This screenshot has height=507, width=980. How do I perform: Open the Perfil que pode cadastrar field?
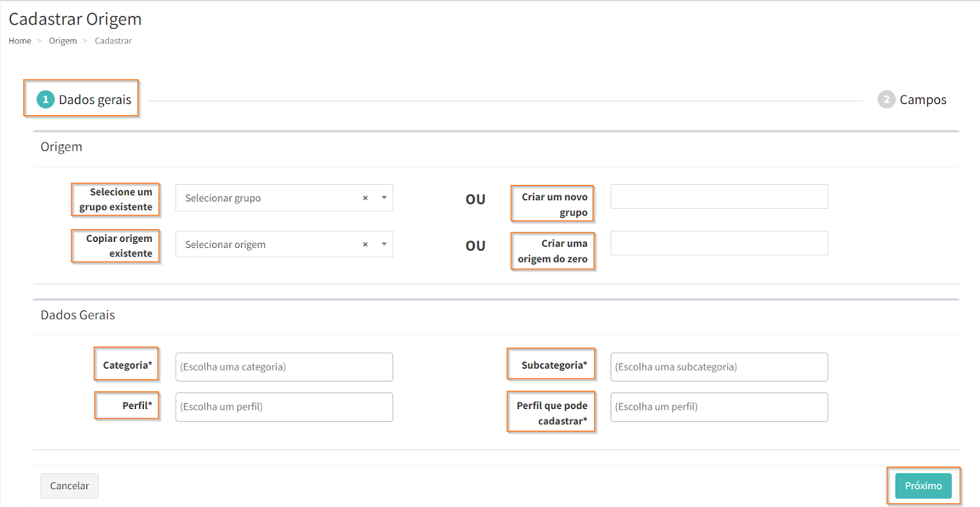click(x=718, y=407)
